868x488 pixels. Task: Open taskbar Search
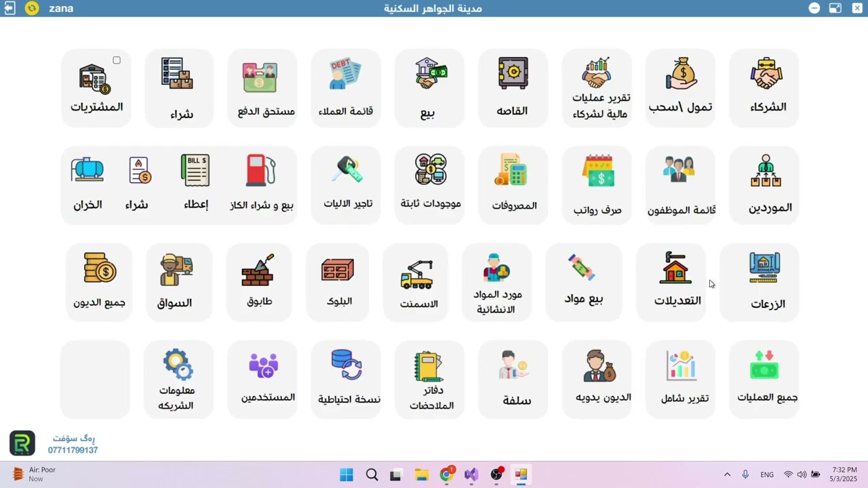point(372,474)
